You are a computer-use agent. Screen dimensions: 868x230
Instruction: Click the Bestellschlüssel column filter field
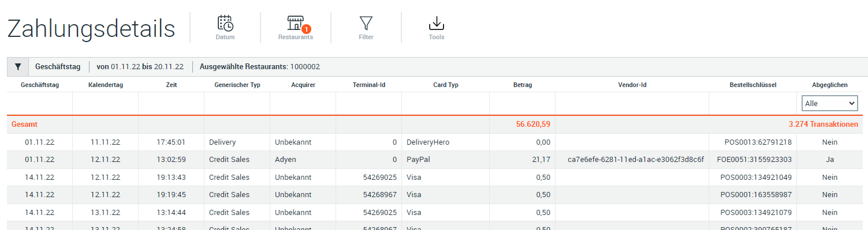(x=753, y=104)
